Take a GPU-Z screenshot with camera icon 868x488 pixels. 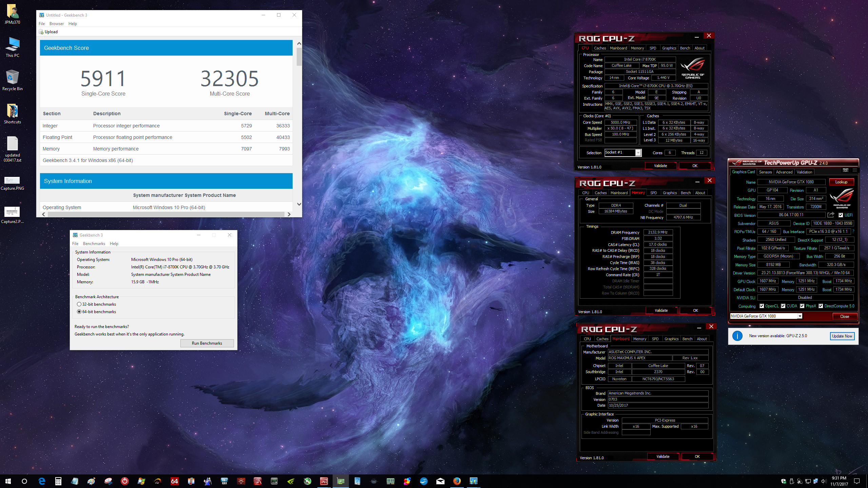pos(845,170)
